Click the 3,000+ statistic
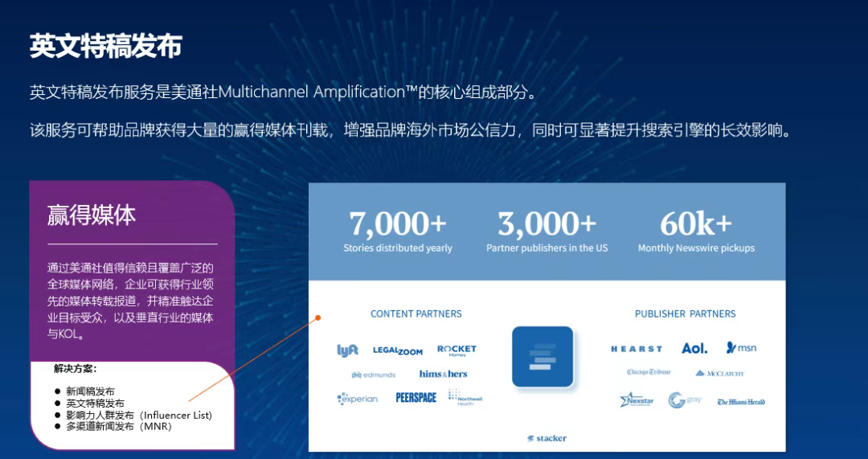 pos(547,223)
